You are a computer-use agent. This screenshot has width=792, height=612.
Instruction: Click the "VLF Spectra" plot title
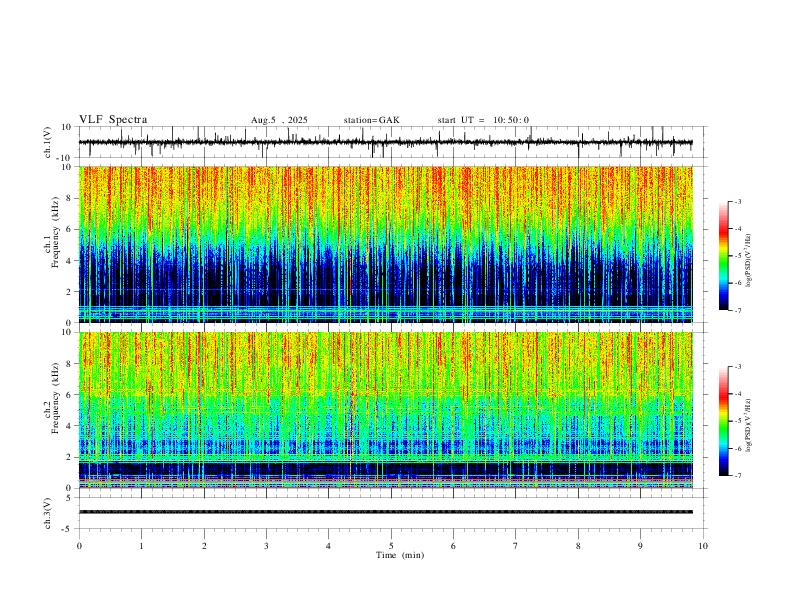click(113, 120)
